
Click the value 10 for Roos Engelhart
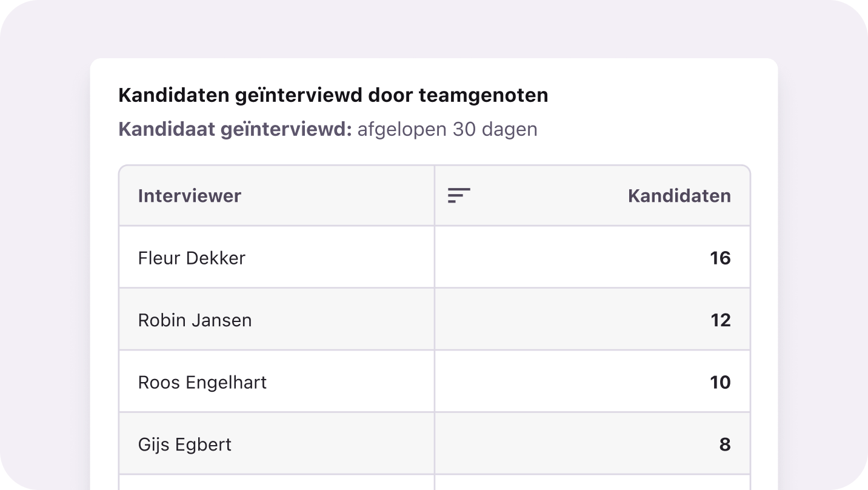[720, 383]
